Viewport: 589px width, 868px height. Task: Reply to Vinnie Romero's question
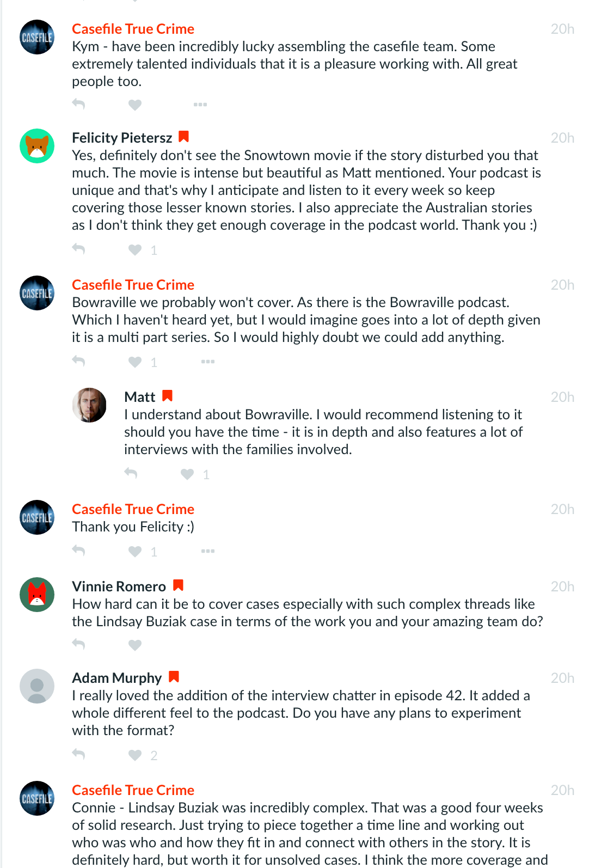79,645
